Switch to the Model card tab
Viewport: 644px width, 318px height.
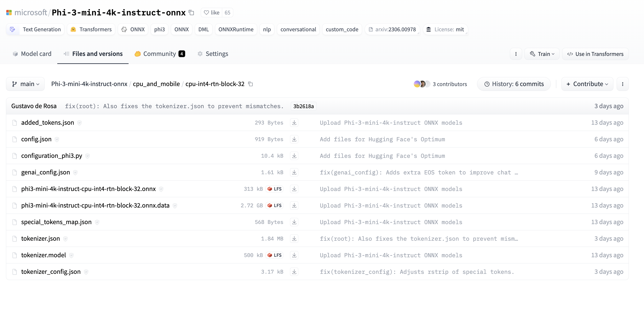click(x=32, y=54)
